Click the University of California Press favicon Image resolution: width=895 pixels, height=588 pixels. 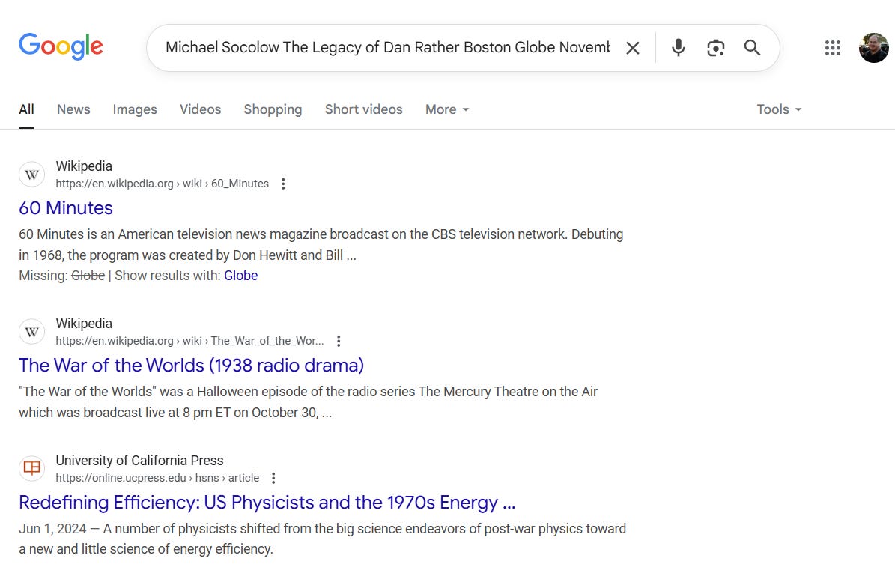click(32, 469)
